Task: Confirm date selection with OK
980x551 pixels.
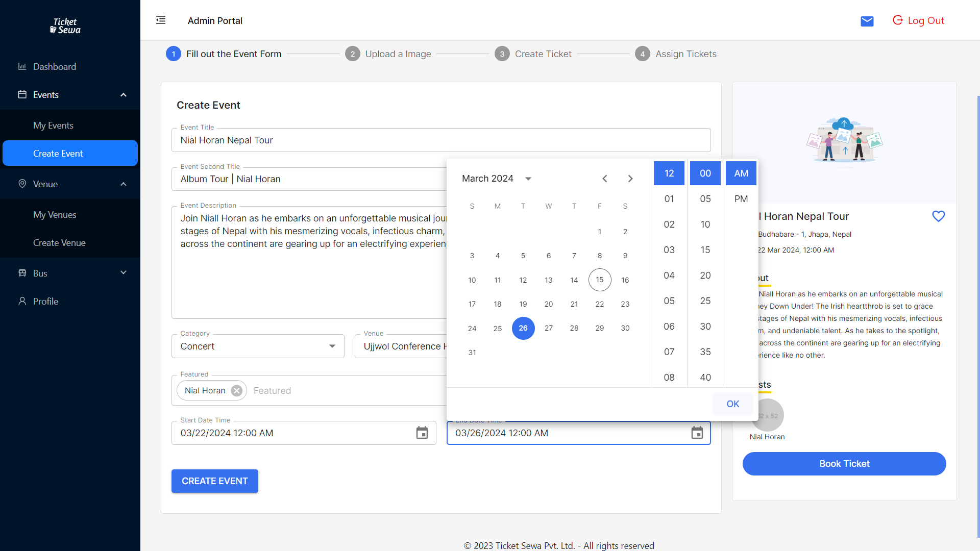Action: pyautogui.click(x=732, y=404)
